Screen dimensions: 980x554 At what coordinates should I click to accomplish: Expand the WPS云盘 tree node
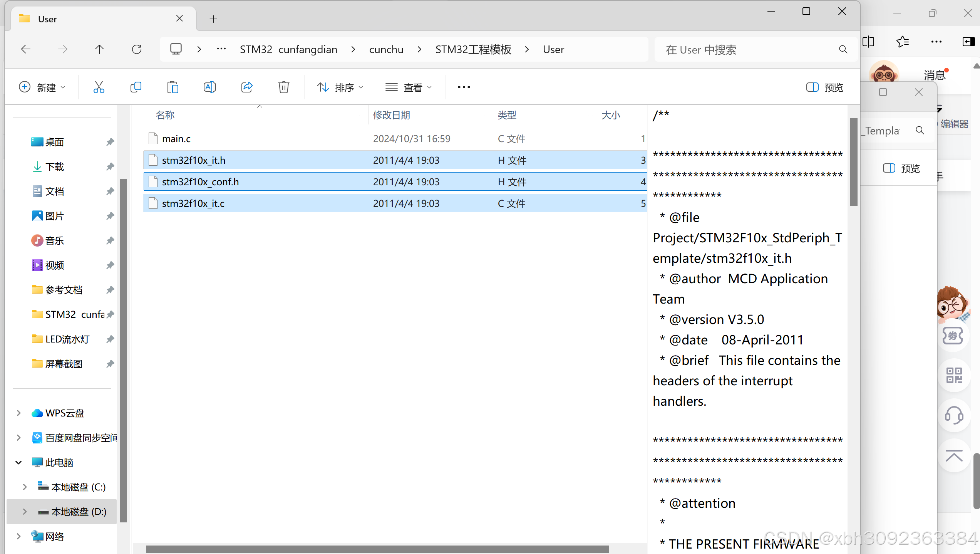click(18, 413)
